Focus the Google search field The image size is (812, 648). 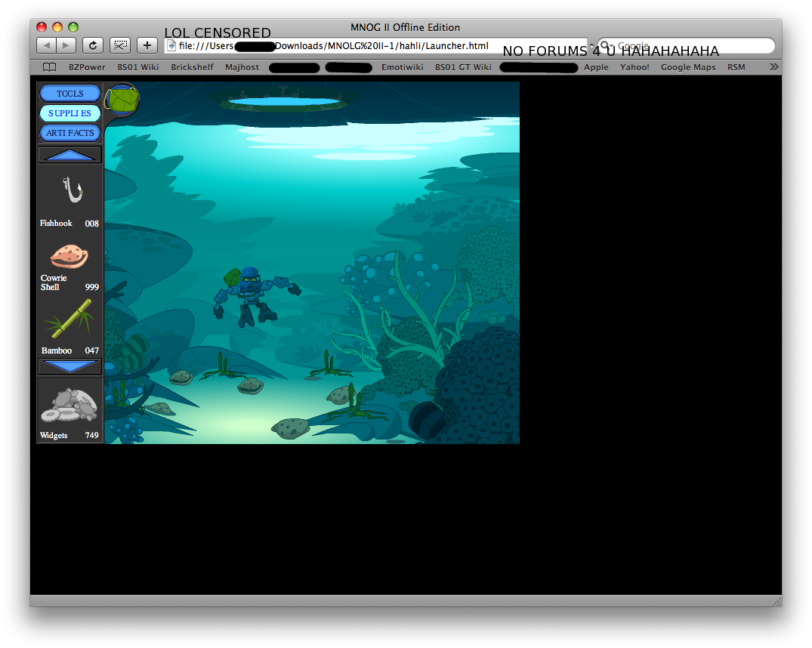coord(686,45)
